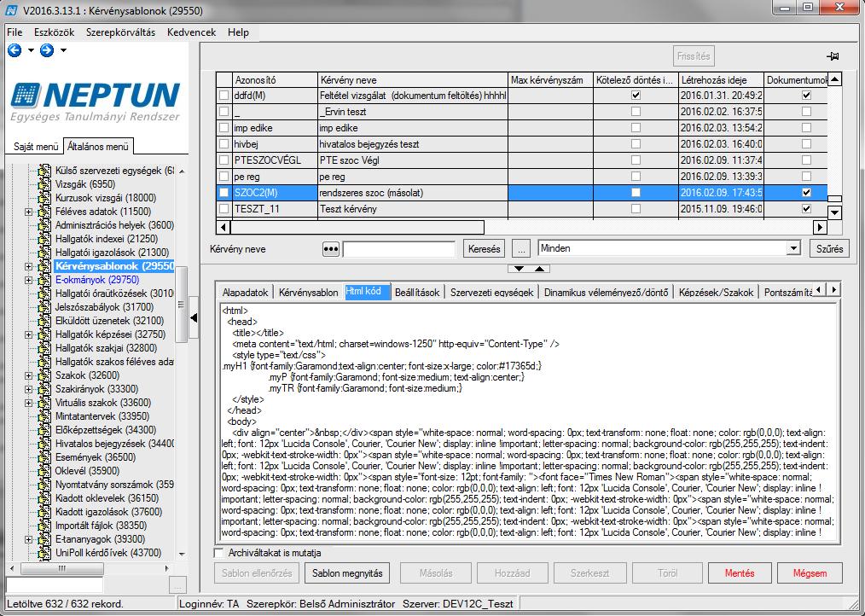Screen dimensions: 865x616
Task: Click the Vizsgák (6950) tree node icon
Action: coord(44,184)
